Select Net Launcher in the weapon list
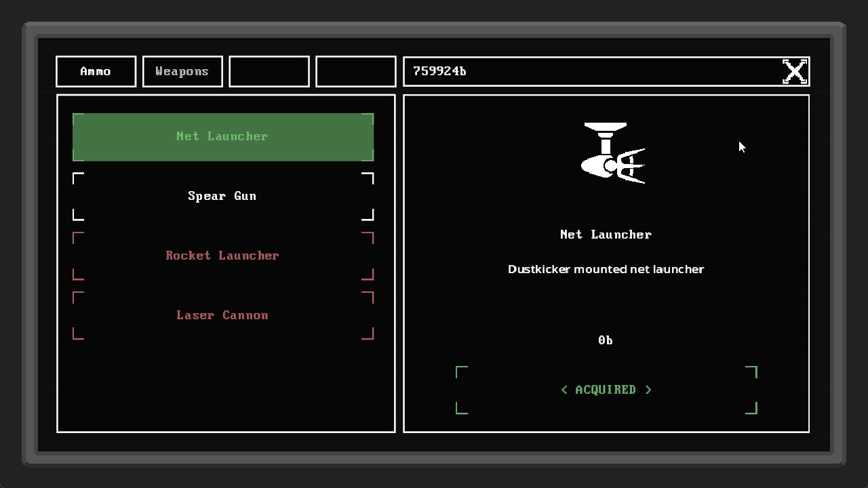 tap(222, 136)
